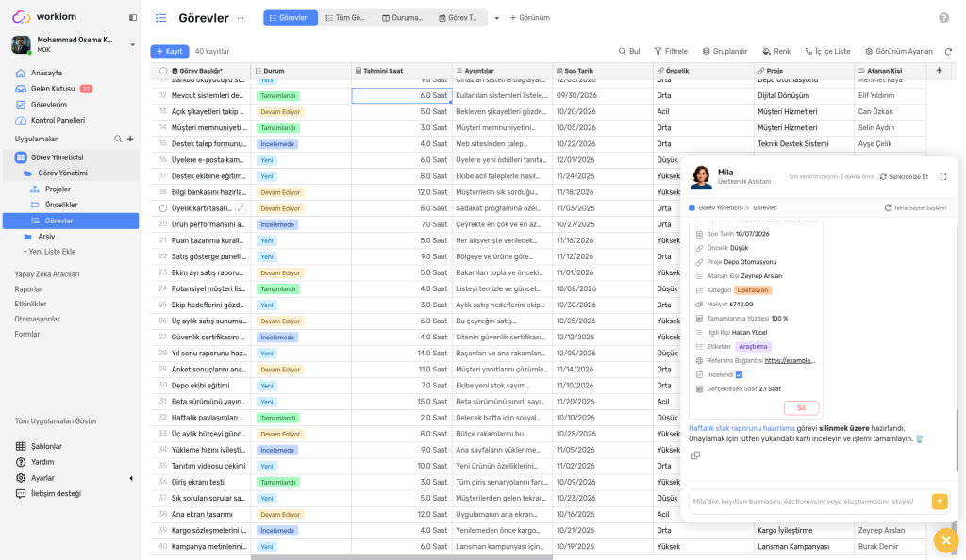Add a new column with plus icon
This screenshot has width=966, height=560.
(939, 71)
